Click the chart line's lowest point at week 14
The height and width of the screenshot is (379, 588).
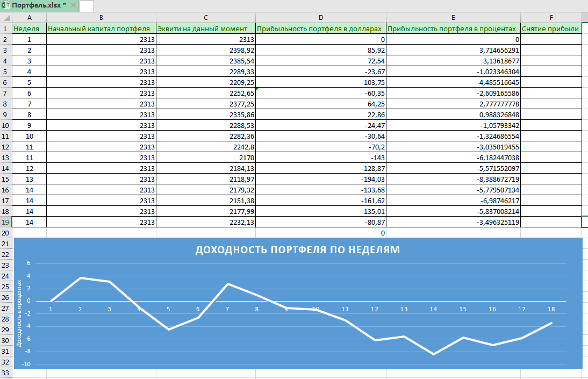tap(433, 354)
